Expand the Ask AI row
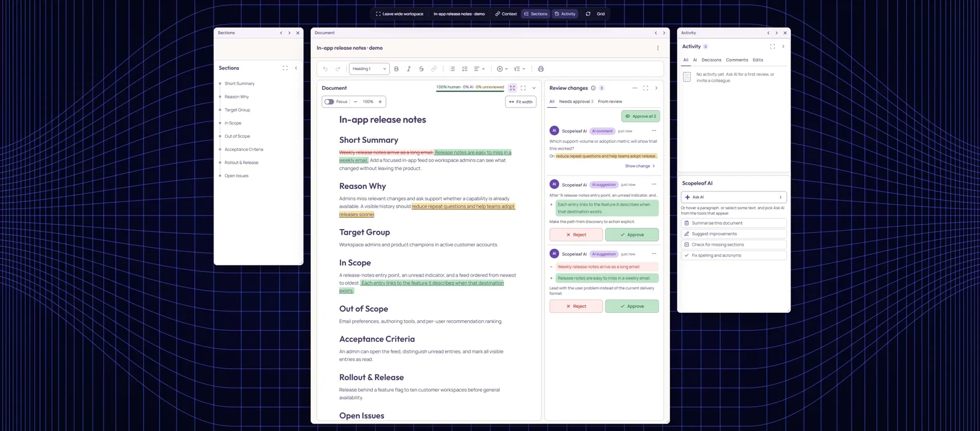The width and height of the screenshot is (980, 431). click(734, 197)
